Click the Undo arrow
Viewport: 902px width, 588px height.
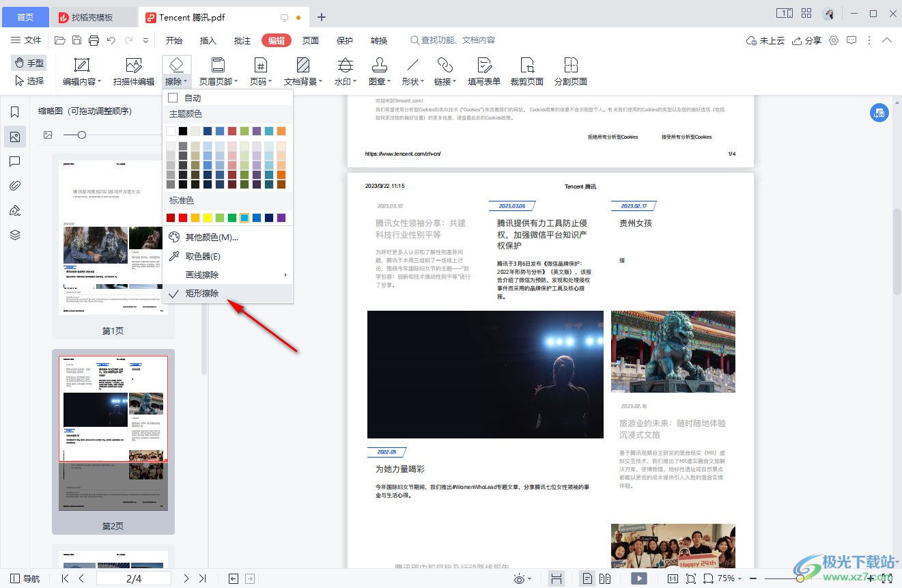(111, 40)
